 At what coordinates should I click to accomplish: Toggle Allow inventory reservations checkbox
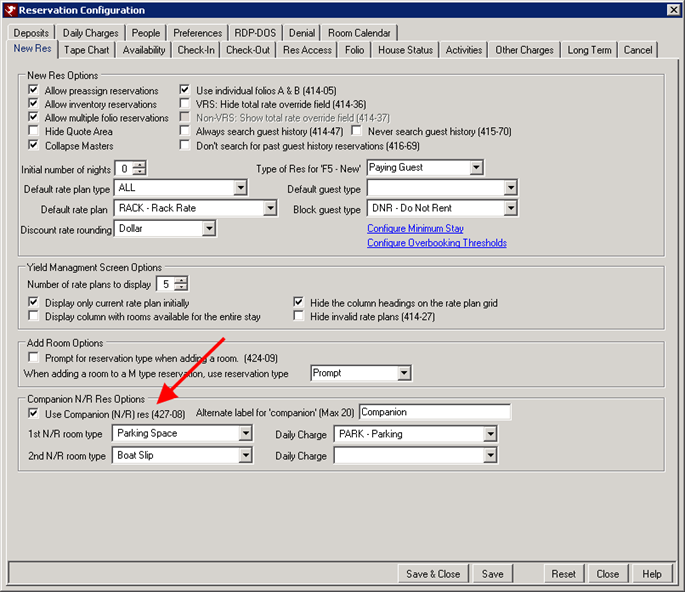coord(35,104)
